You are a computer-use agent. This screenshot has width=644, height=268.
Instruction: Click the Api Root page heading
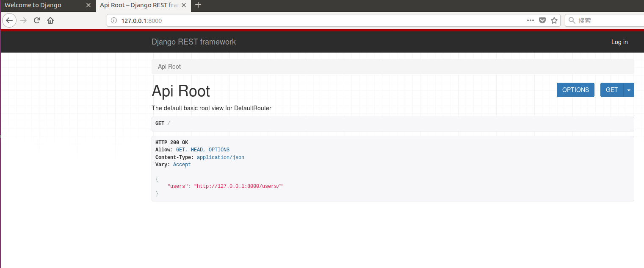[181, 91]
